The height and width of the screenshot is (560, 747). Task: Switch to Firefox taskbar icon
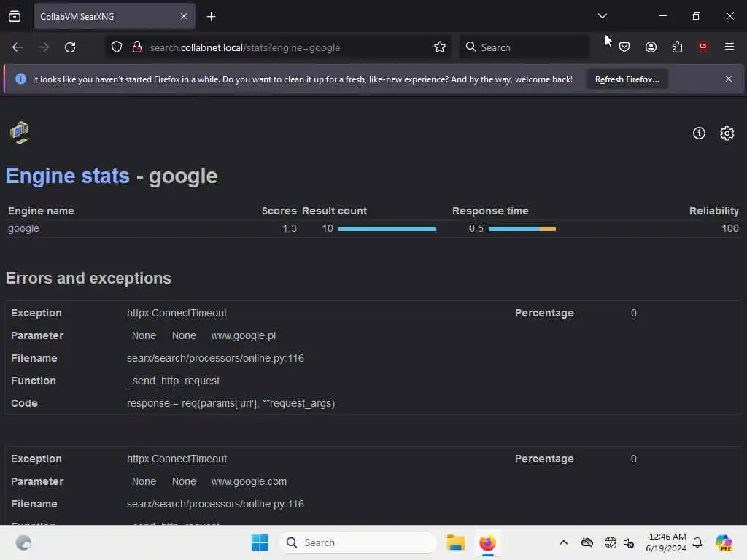[x=487, y=542]
